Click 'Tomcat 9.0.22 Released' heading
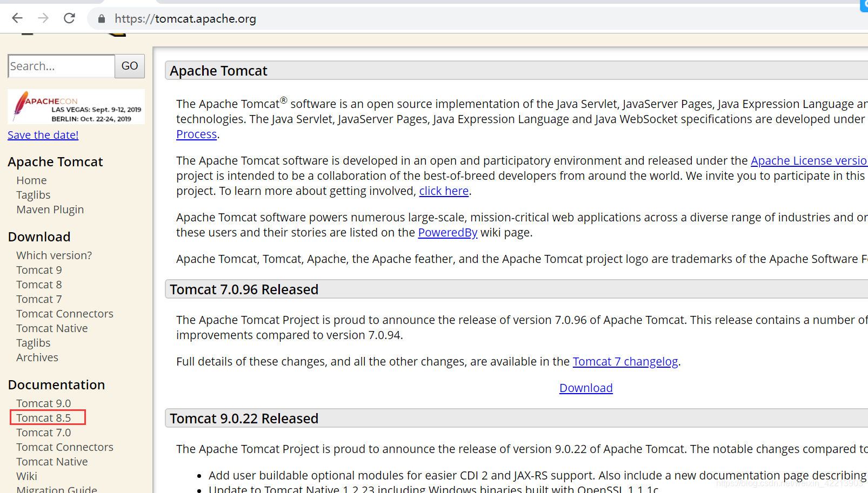 point(244,418)
